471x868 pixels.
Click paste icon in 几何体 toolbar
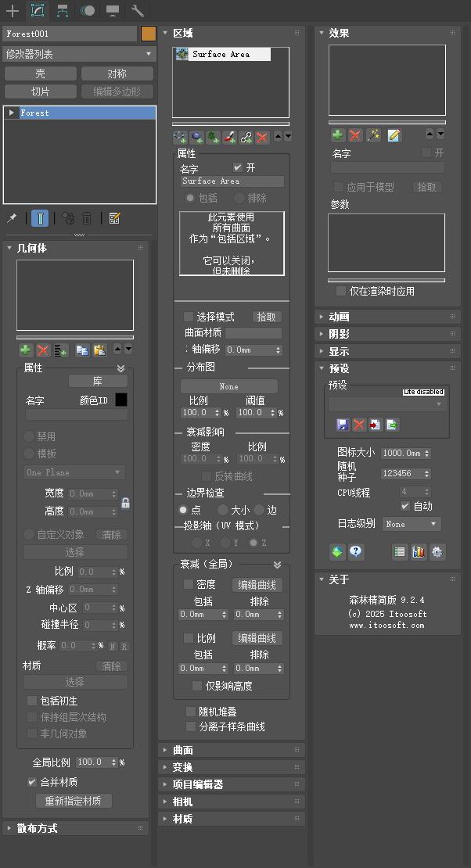pyautogui.click(x=99, y=350)
